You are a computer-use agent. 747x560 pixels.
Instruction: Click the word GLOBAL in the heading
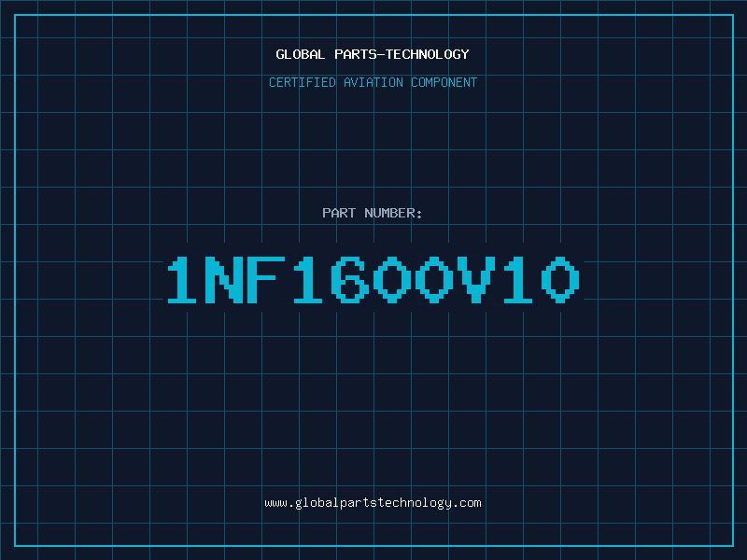click(300, 54)
